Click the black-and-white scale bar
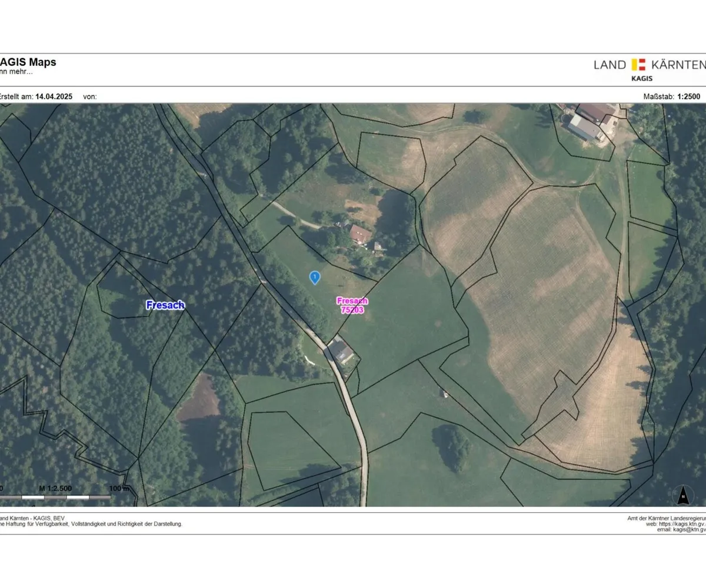This screenshot has height=588, width=706. (56, 497)
